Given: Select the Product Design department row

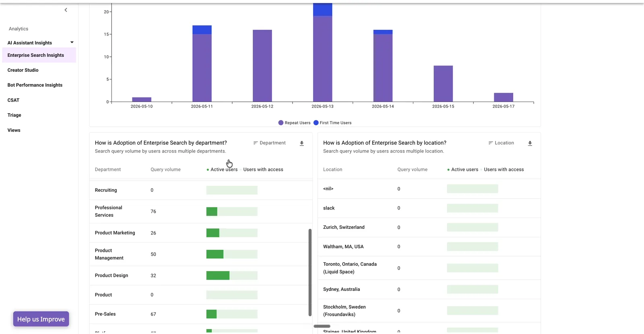Looking at the screenshot, I should point(200,276).
